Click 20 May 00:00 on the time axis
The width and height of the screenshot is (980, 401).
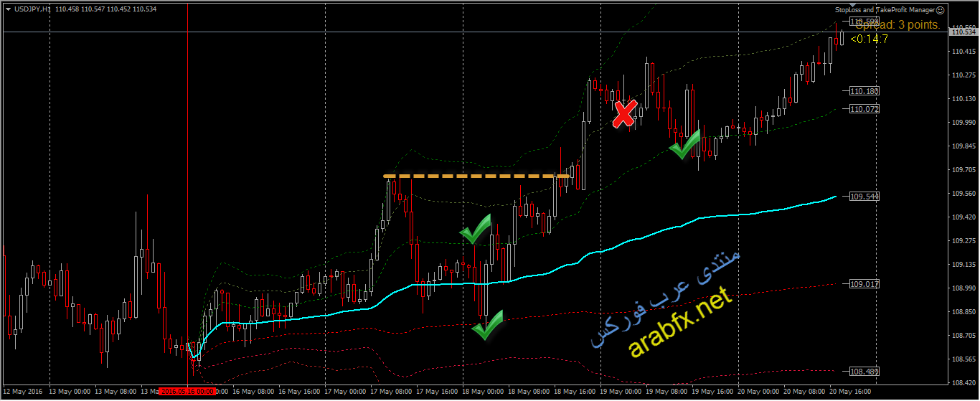pyautogui.click(x=758, y=392)
